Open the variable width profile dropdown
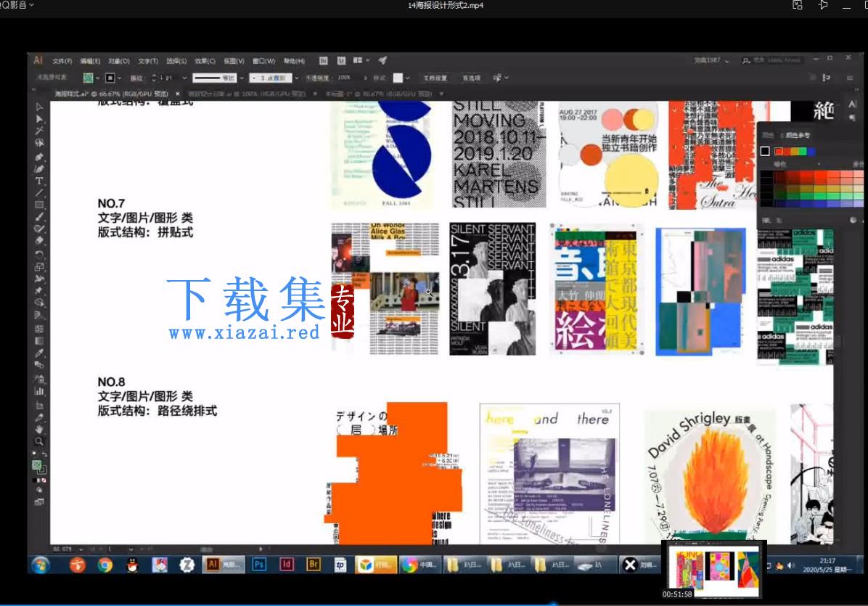868x606 pixels. pyautogui.click(x=242, y=78)
